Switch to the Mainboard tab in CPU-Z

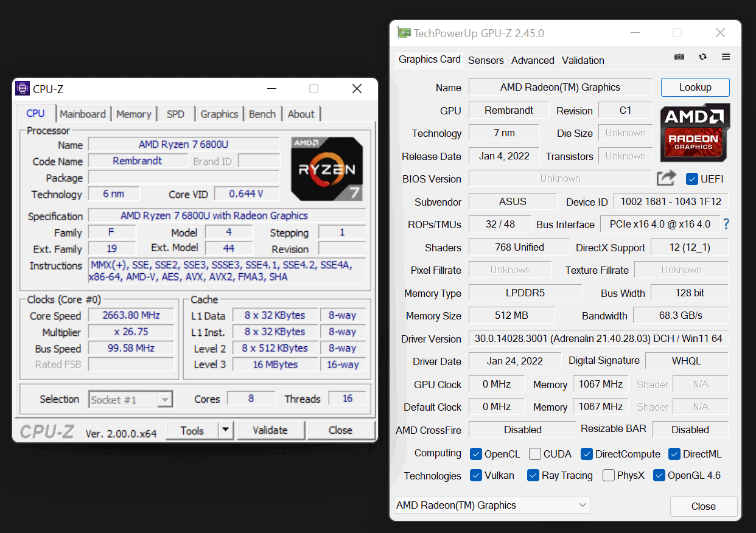83,114
